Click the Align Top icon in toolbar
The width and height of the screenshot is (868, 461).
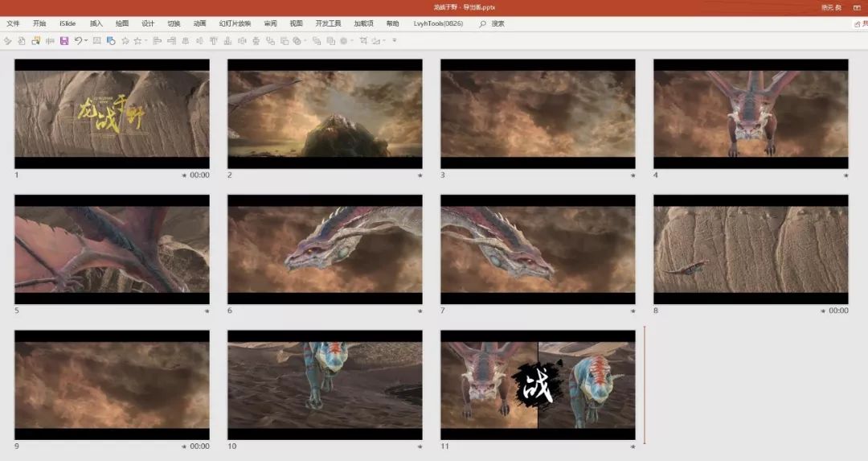pyautogui.click(x=213, y=41)
